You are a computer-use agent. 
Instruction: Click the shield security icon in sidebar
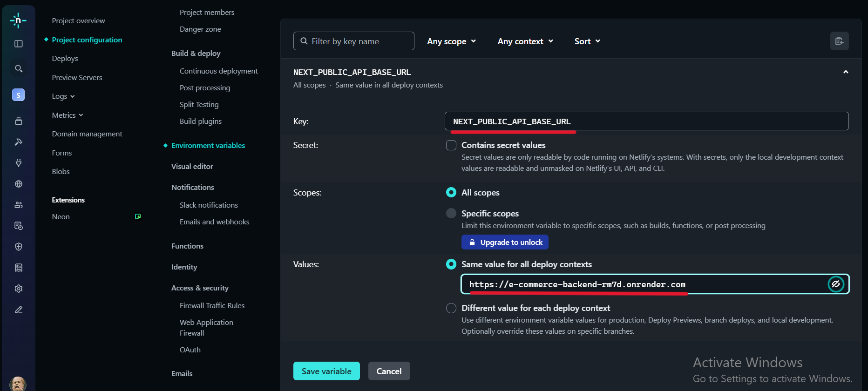tap(19, 247)
